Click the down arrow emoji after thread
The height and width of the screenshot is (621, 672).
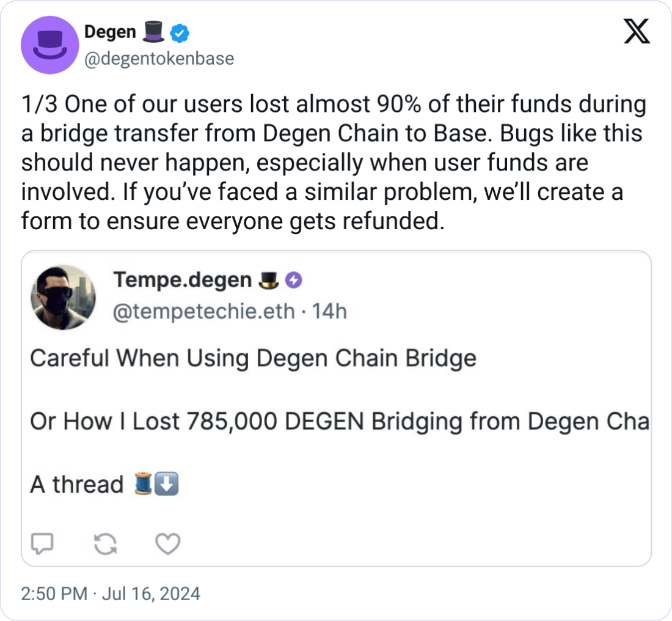(166, 483)
